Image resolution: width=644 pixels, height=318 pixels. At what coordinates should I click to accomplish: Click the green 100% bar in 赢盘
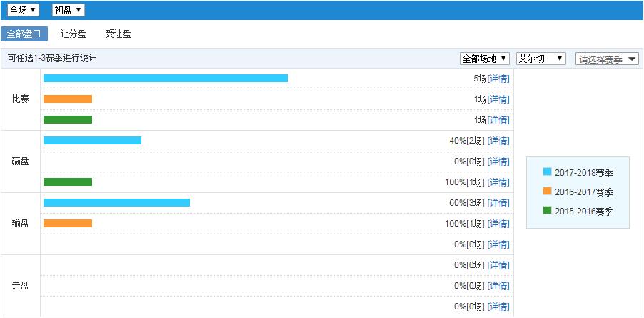coord(68,182)
